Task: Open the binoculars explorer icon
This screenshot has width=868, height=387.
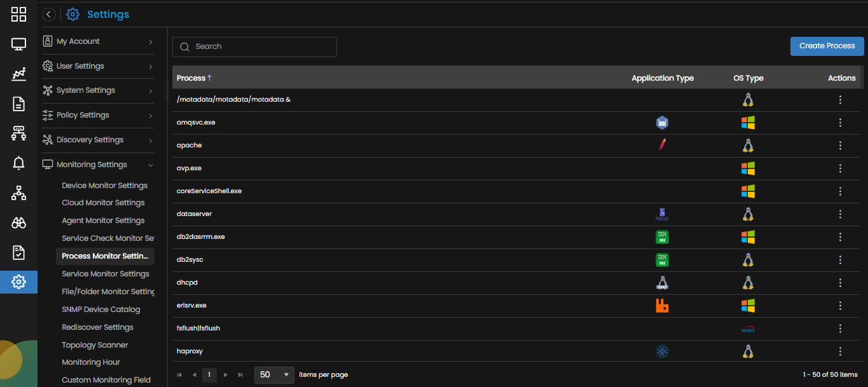Action: click(18, 223)
